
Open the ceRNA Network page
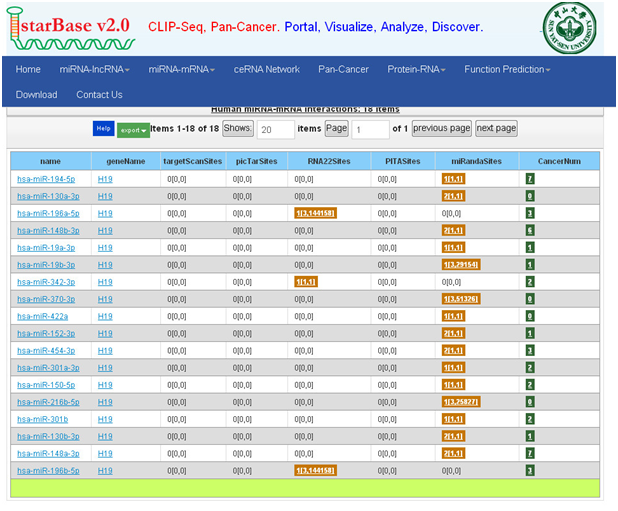tap(266, 69)
